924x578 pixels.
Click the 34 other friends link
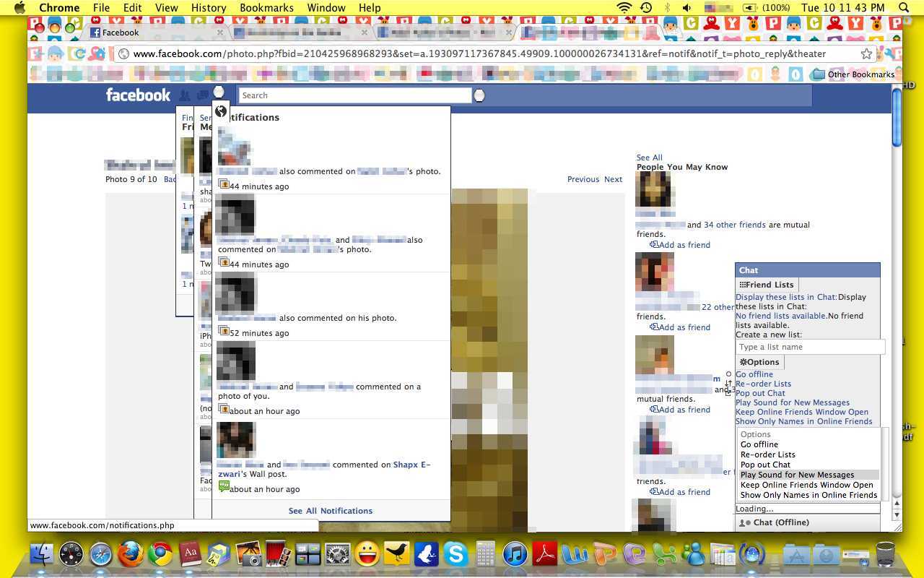point(735,225)
